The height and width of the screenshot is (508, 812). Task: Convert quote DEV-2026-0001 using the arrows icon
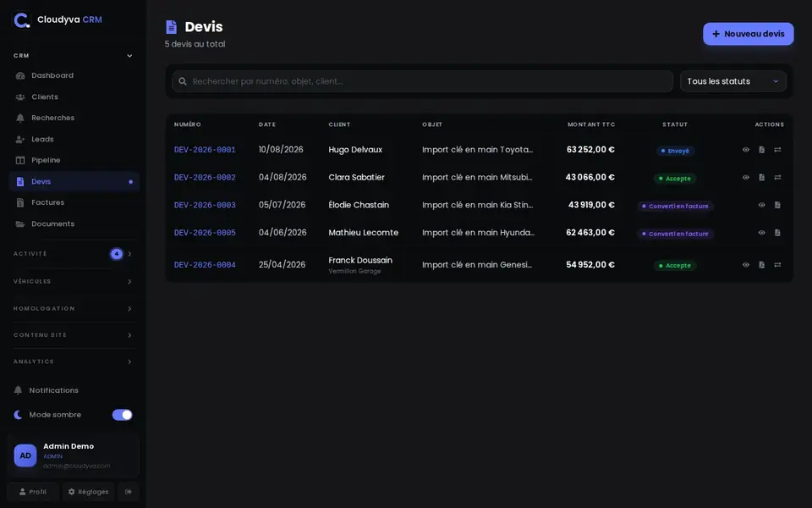click(x=777, y=150)
